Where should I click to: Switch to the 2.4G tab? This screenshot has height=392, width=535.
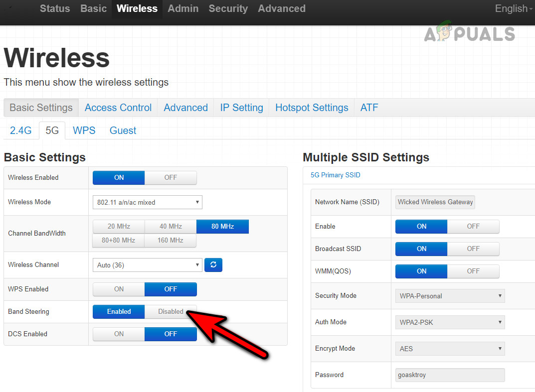tap(20, 130)
